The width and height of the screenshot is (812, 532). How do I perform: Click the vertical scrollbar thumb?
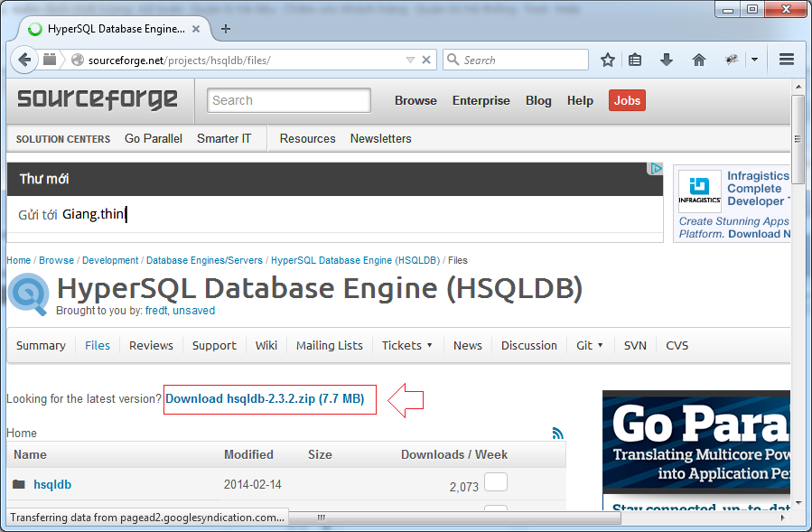point(798,139)
